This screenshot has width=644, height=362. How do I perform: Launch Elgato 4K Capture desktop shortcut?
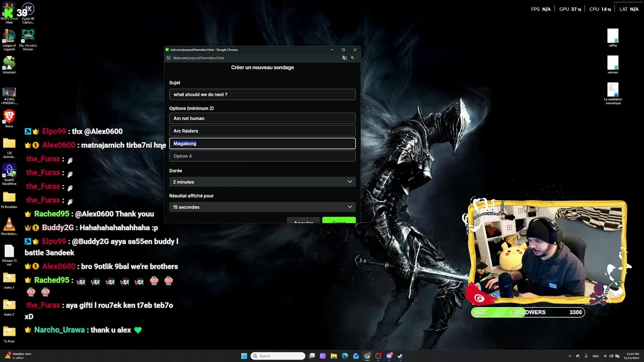(28, 14)
